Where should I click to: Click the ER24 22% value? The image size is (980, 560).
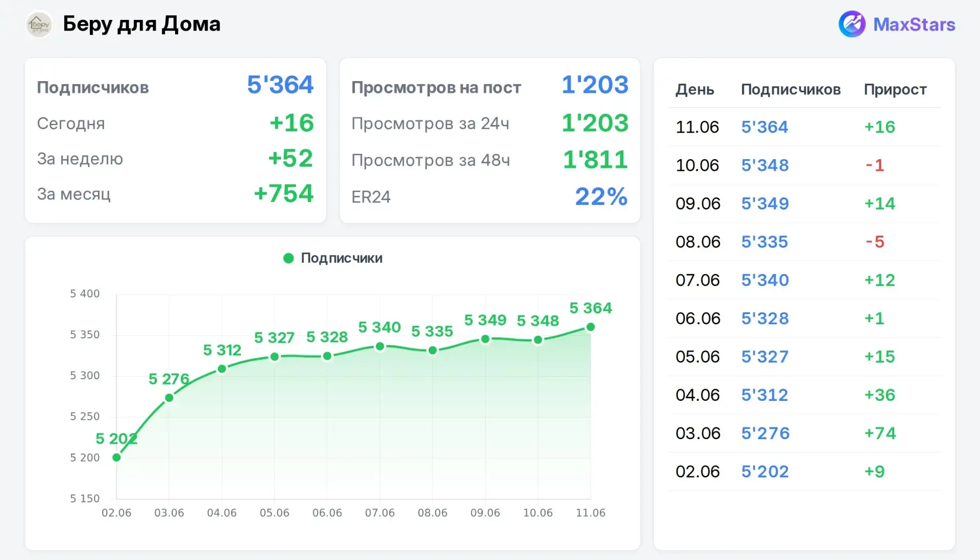(602, 196)
